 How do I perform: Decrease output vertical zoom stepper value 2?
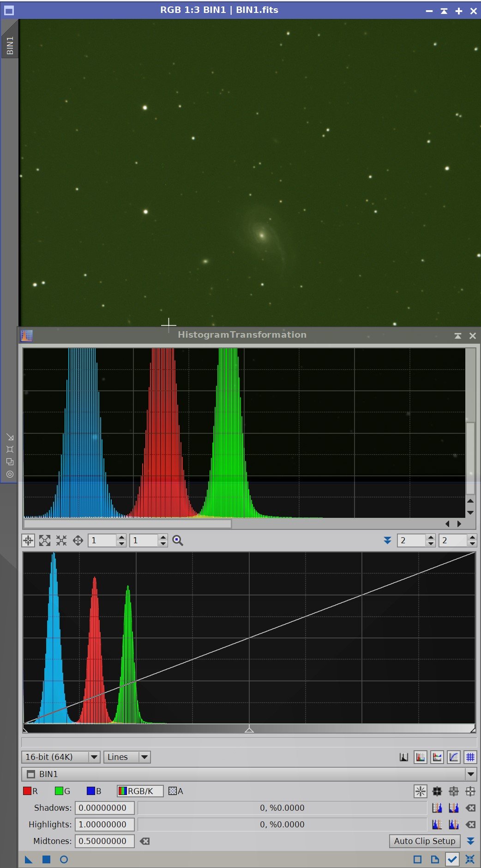point(472,544)
